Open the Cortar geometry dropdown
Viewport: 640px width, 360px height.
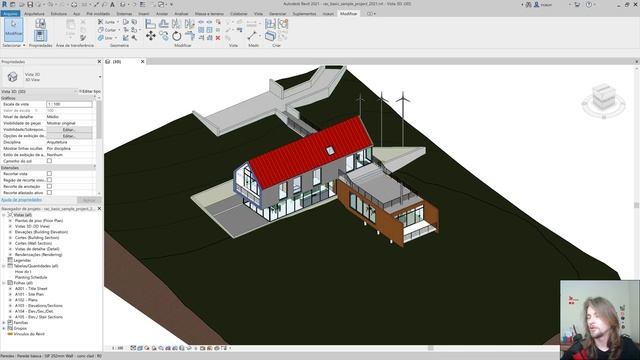[119, 30]
